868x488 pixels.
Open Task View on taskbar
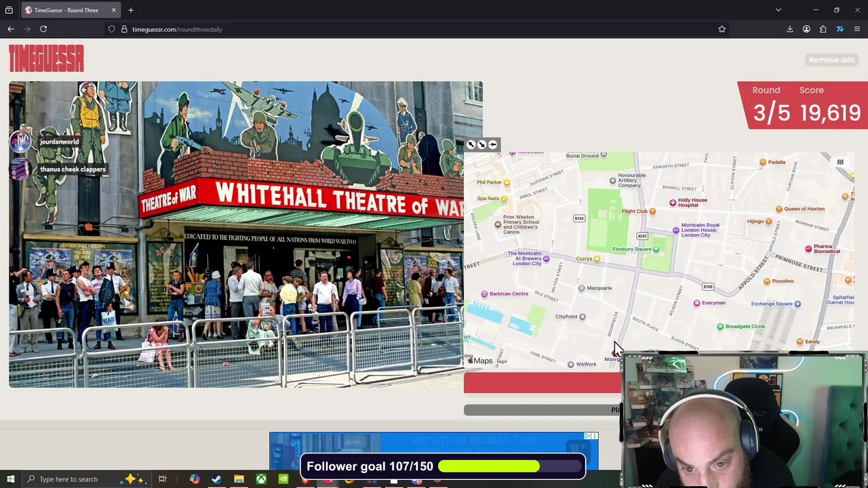[x=163, y=479]
